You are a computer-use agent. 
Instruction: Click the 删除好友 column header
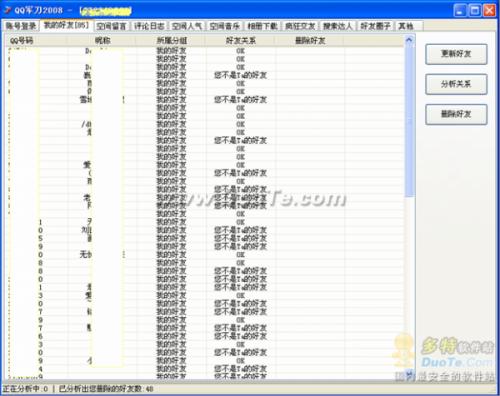[x=310, y=41]
